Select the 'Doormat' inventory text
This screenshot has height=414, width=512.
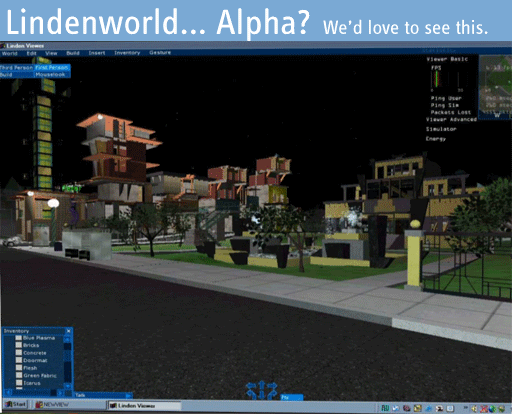click(35, 360)
